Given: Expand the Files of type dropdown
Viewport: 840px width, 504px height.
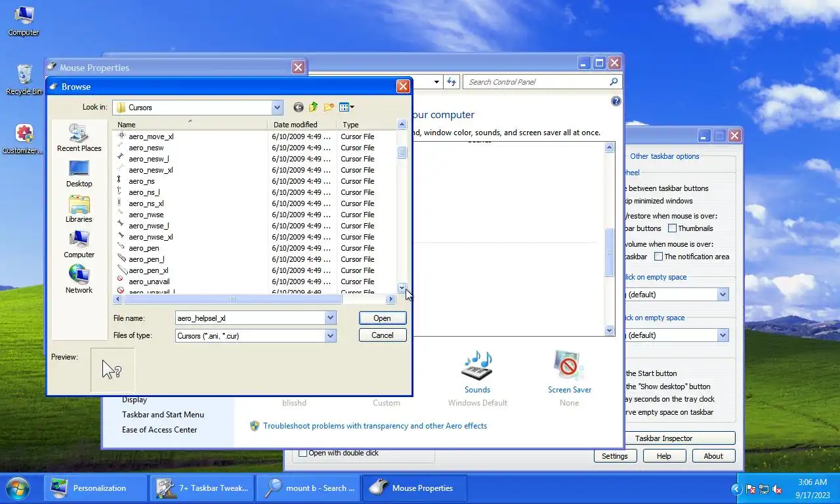Looking at the screenshot, I should coord(330,335).
